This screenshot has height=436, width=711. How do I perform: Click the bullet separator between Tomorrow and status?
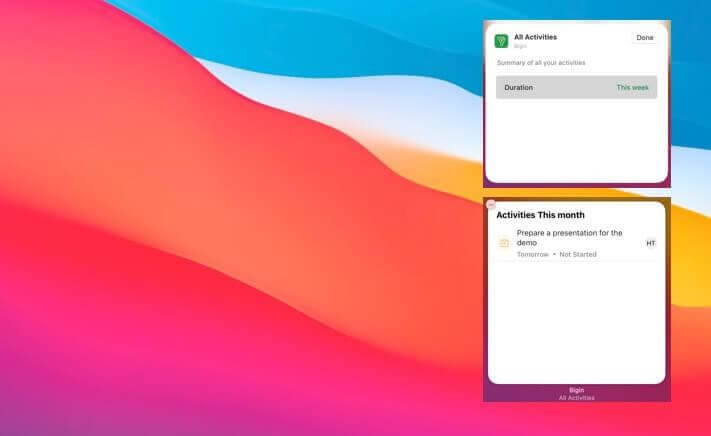coord(554,255)
